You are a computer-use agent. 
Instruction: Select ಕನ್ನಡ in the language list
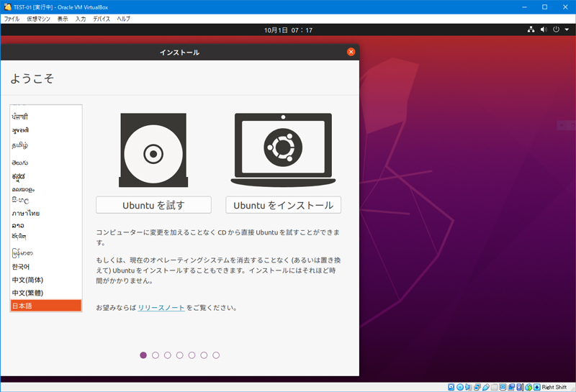(x=46, y=176)
